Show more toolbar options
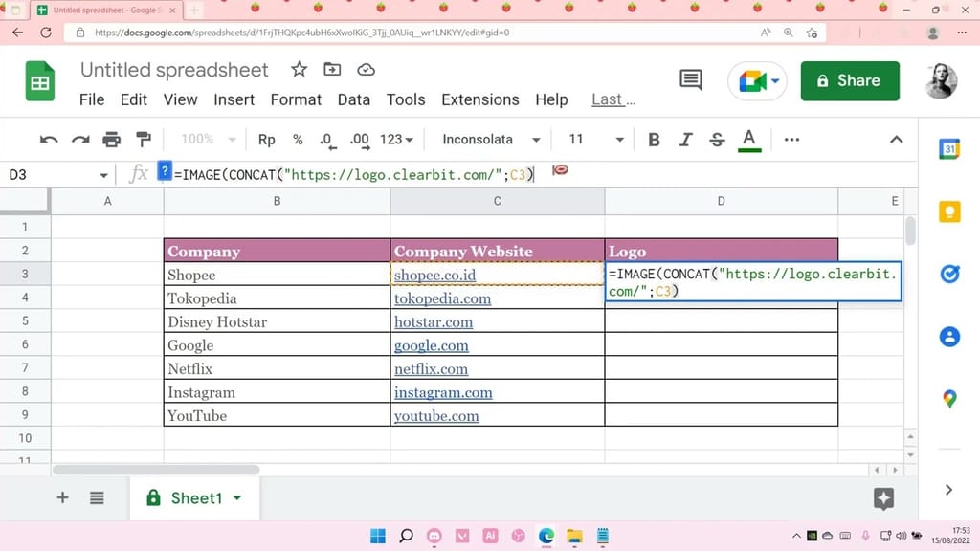Screen dimensions: 980x551 pos(791,140)
